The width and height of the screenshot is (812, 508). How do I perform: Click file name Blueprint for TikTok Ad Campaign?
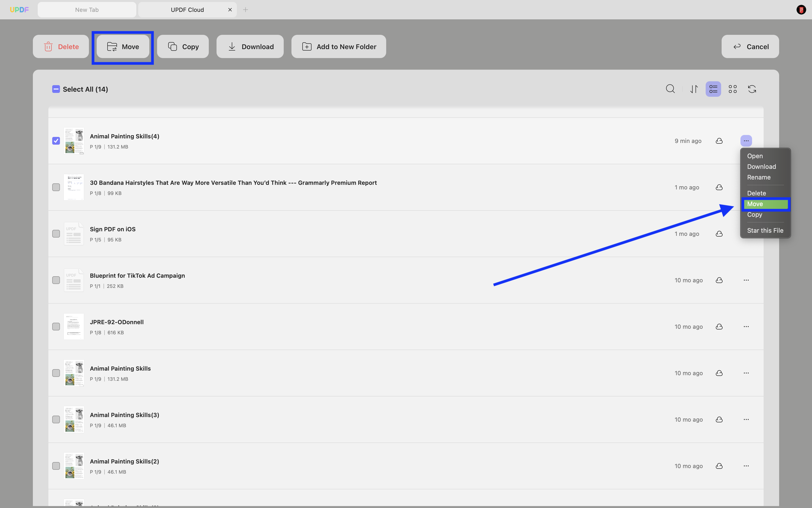137,276
